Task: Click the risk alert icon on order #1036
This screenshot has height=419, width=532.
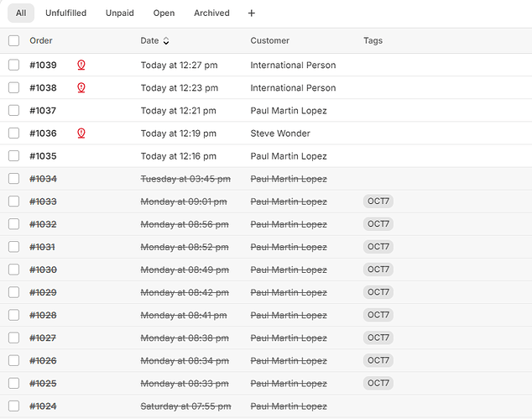Action: 81,133
